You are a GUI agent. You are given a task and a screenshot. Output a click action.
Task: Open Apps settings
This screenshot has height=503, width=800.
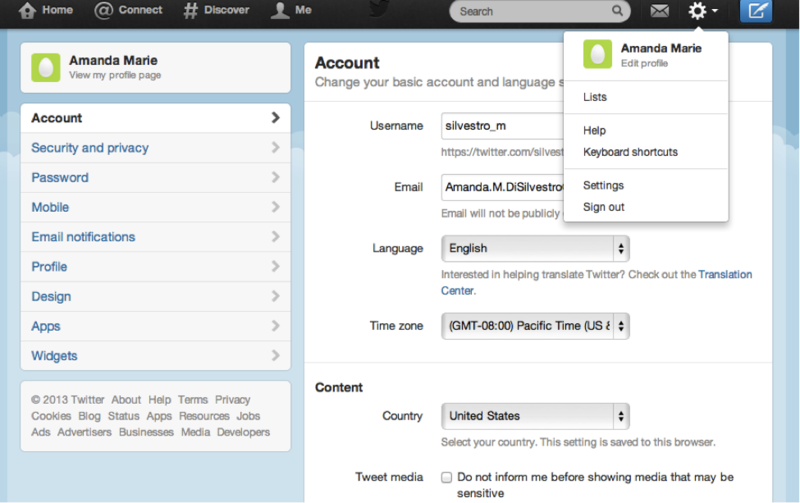[156, 326]
